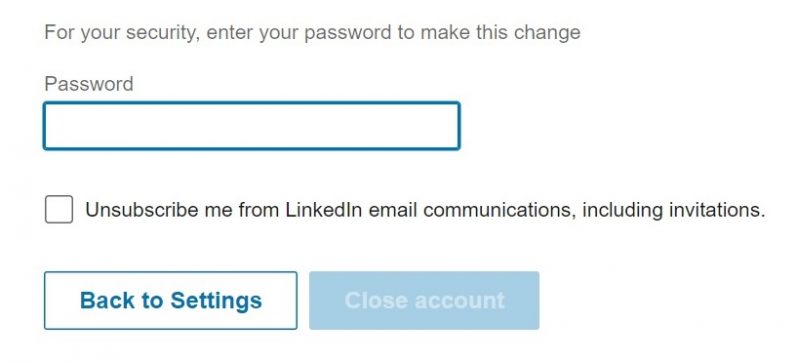796x363 pixels.
Task: Click the words 'email communications' in checkbox label
Action: click(473, 210)
